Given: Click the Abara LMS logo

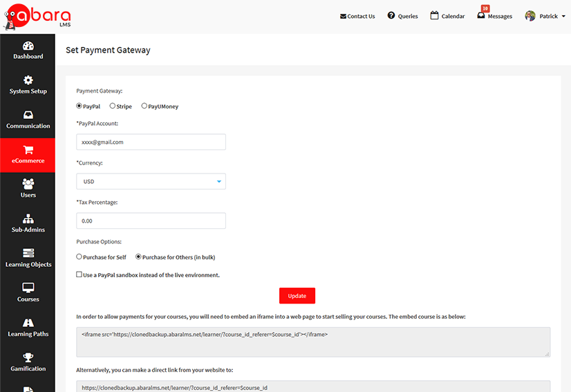Looking at the screenshot, I should (37, 17).
